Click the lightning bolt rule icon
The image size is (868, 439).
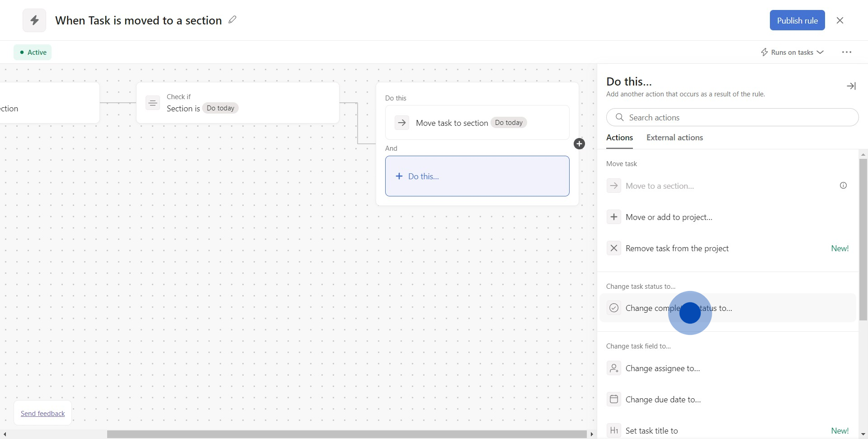coord(34,20)
